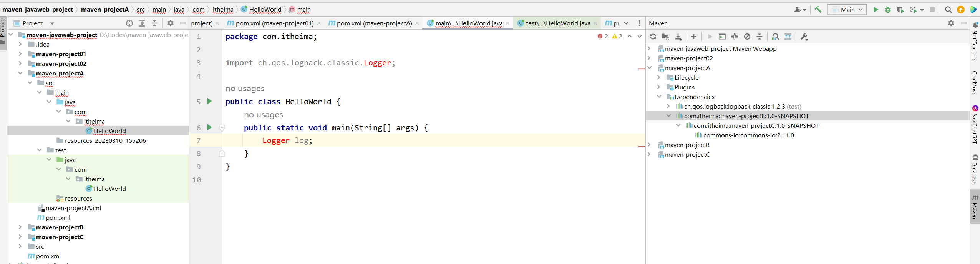Reload all Maven projects
The image size is (980, 264).
coord(653,37)
